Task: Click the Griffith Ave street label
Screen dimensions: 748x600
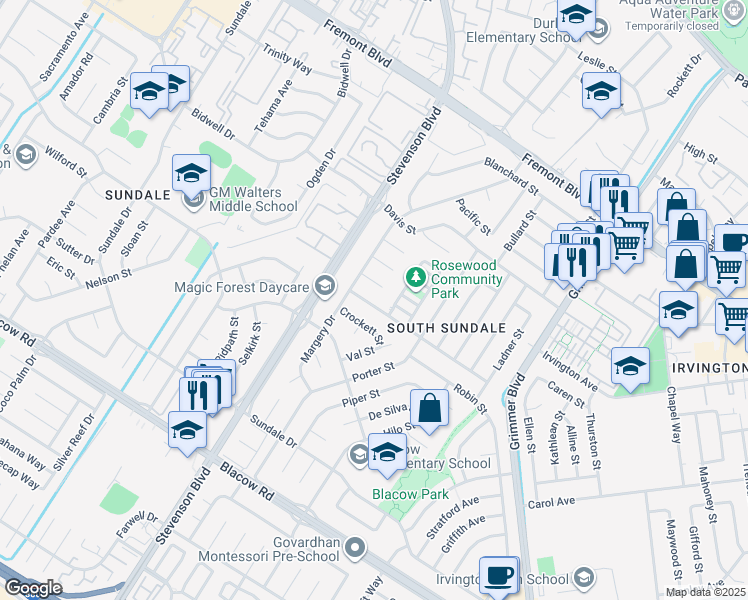Action: 463,534
